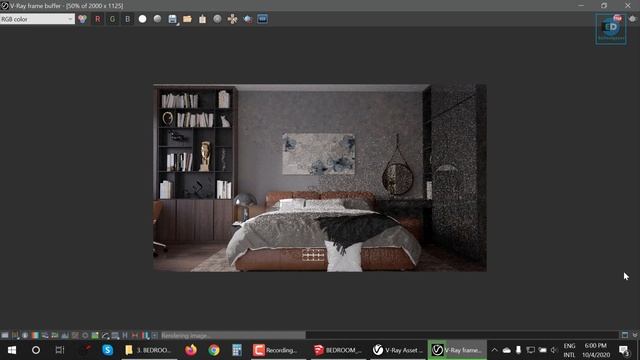The image size is (640, 360).
Task: Switch to the V-Ray Asset Editor taskbar item
Action: point(398,350)
